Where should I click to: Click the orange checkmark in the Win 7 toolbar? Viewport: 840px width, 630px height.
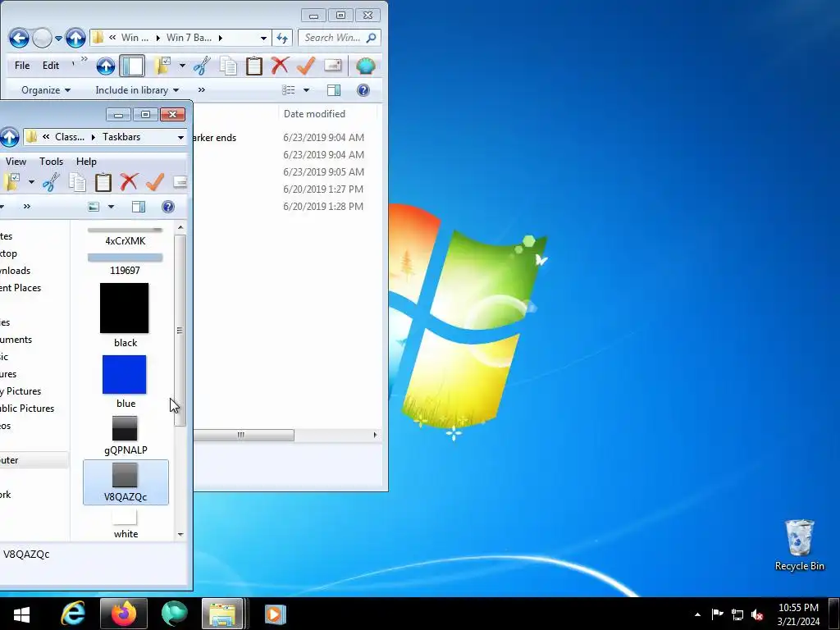point(305,66)
